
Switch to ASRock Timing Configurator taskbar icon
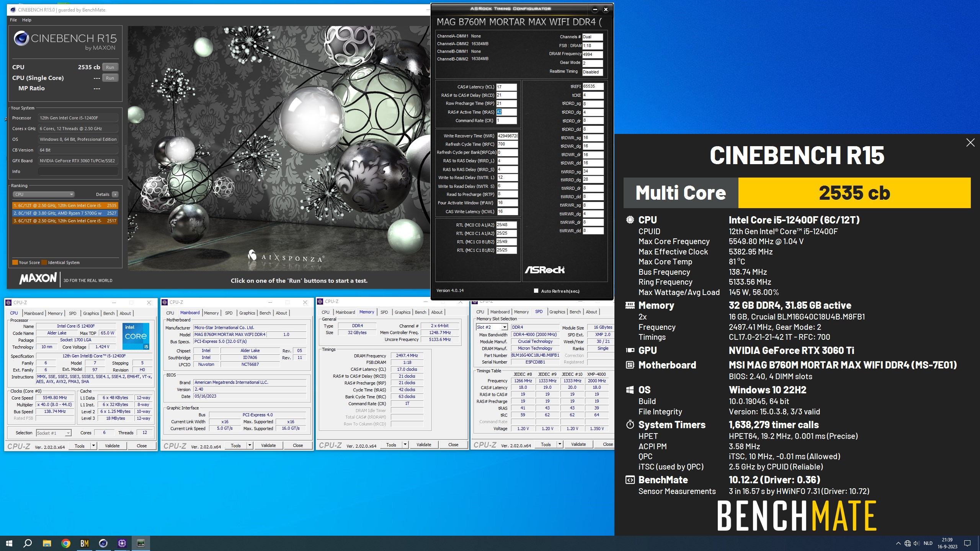[141, 543]
